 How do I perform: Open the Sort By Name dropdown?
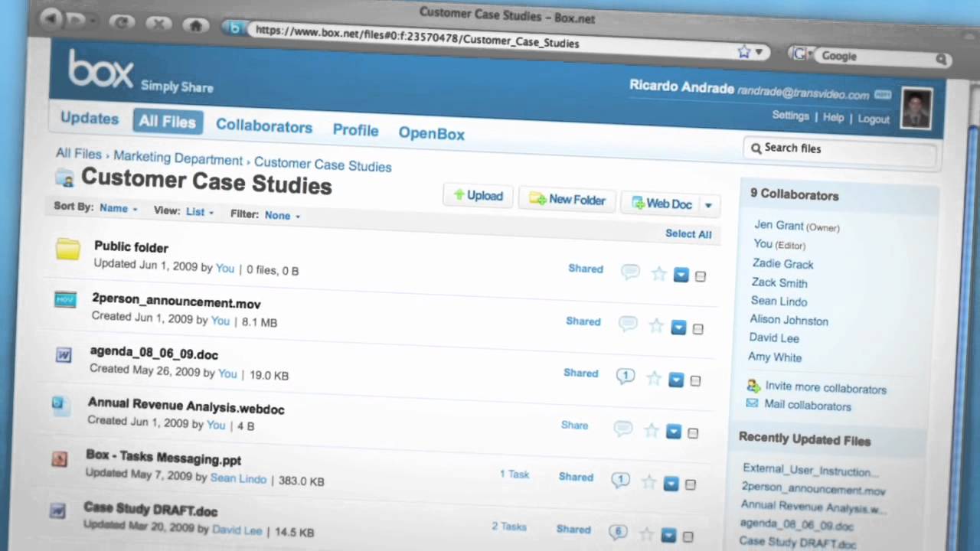118,208
